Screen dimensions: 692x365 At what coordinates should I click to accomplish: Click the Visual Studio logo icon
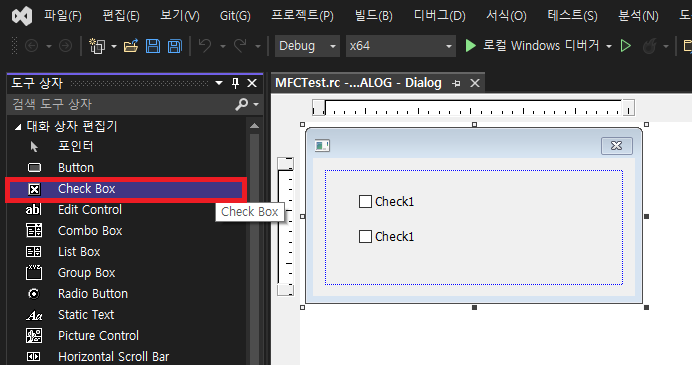point(22,16)
